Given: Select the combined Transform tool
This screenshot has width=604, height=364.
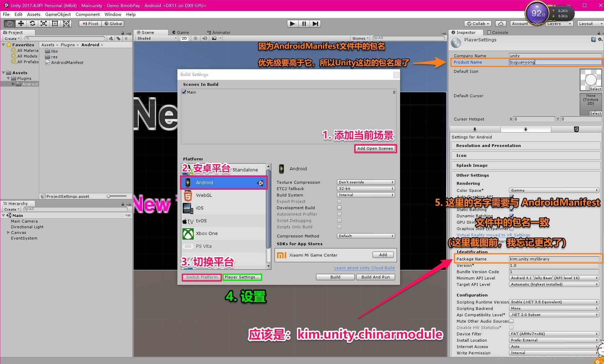Looking at the screenshot, I should coord(66,24).
